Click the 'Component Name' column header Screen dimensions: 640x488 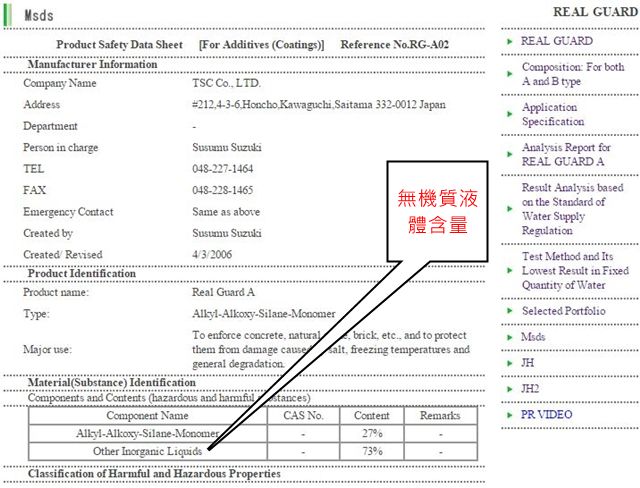pos(147,415)
